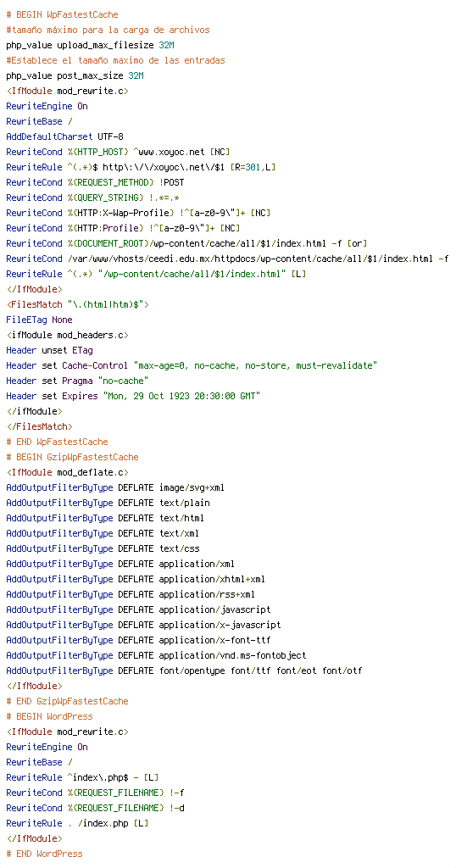Select the DEFLATE text/plain line

(108, 504)
